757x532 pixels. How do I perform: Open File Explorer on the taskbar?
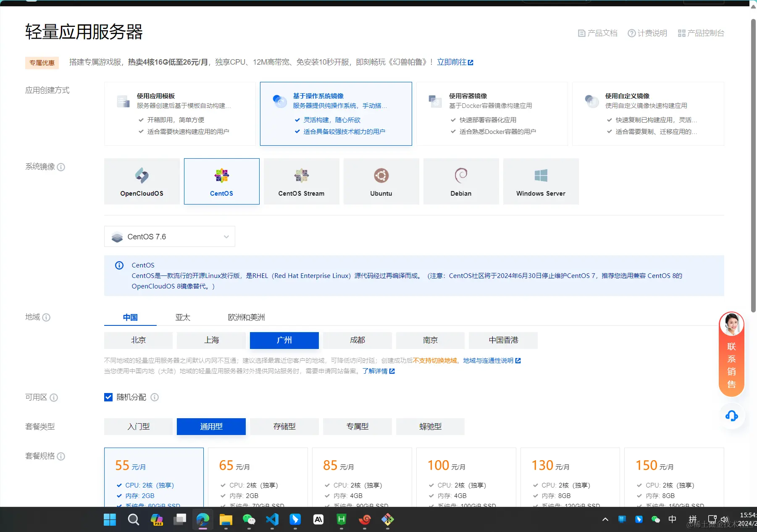(226, 520)
